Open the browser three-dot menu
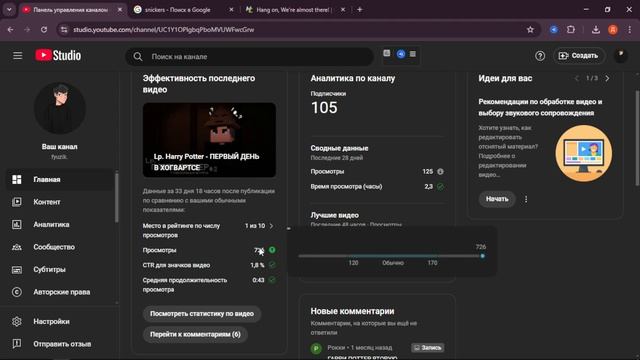Image resolution: width=640 pixels, height=360 pixels. [x=630, y=30]
